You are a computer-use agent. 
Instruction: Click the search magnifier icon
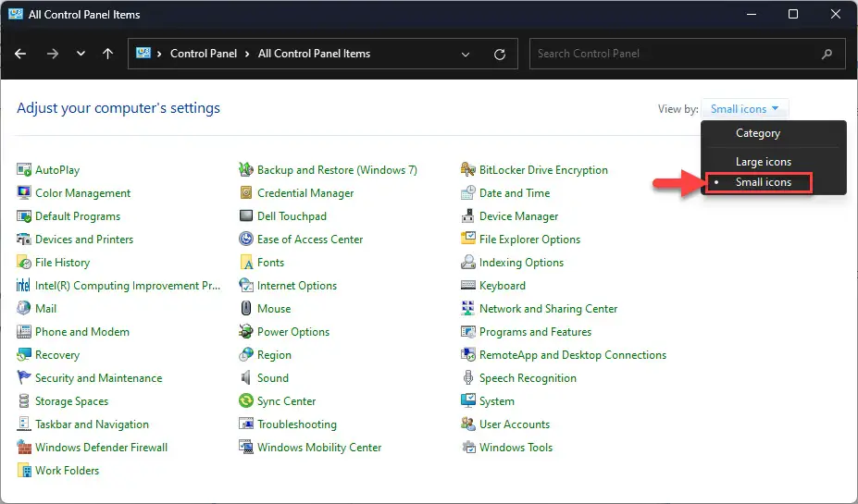tap(827, 54)
